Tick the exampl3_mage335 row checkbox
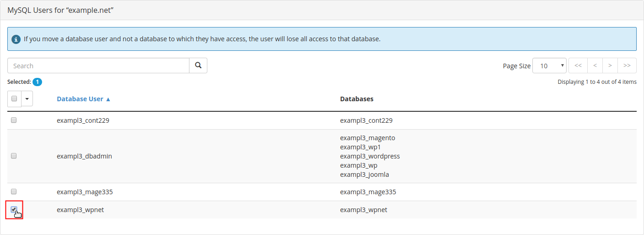 click(x=14, y=191)
